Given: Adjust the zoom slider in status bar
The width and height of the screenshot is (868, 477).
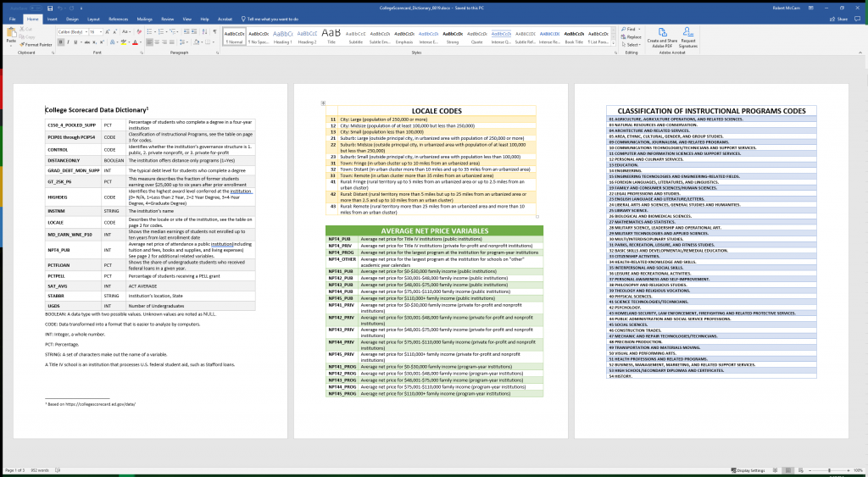Looking at the screenshot, I should coord(829,470).
